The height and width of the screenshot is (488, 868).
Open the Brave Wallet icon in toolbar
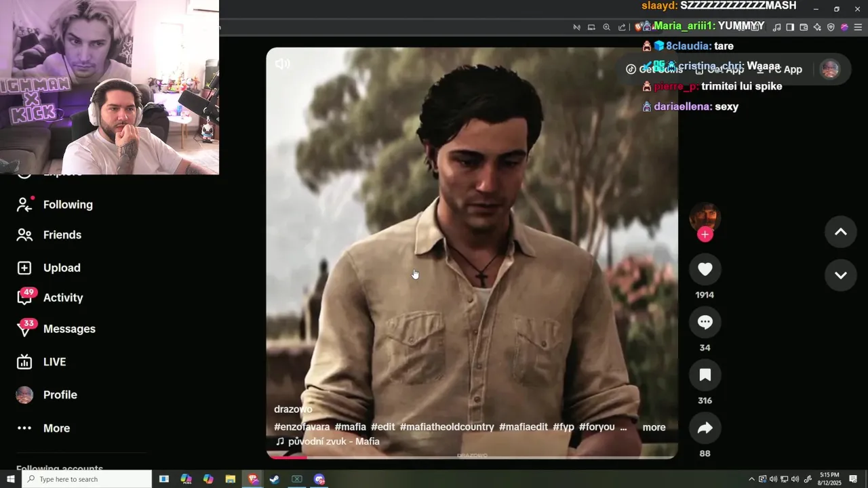tap(804, 27)
